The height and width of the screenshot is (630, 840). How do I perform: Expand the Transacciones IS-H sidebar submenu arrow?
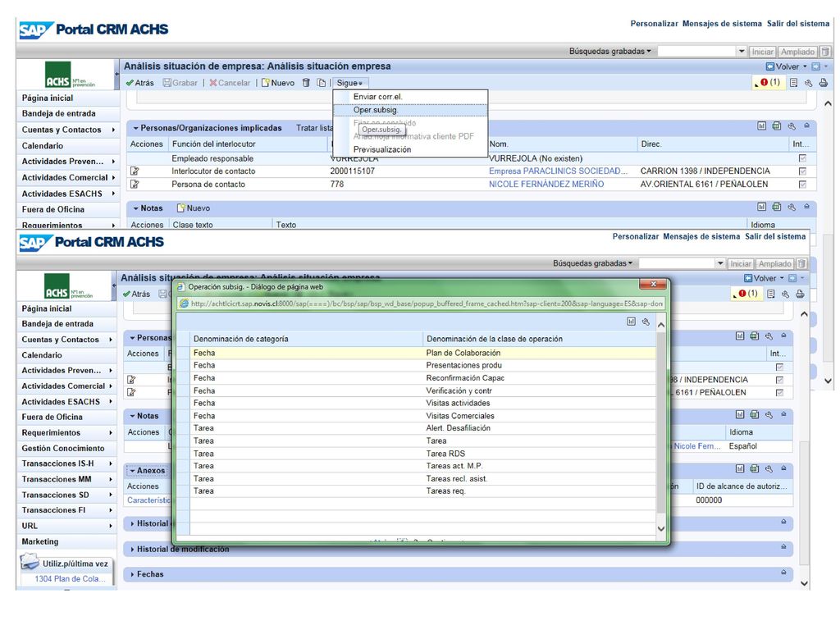point(111,463)
